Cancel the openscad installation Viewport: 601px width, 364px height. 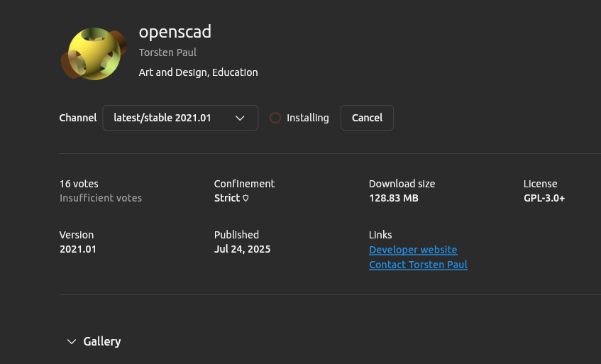click(x=367, y=118)
